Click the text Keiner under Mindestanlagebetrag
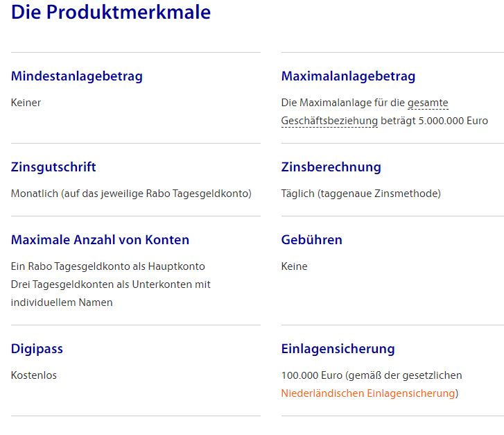 coord(26,103)
